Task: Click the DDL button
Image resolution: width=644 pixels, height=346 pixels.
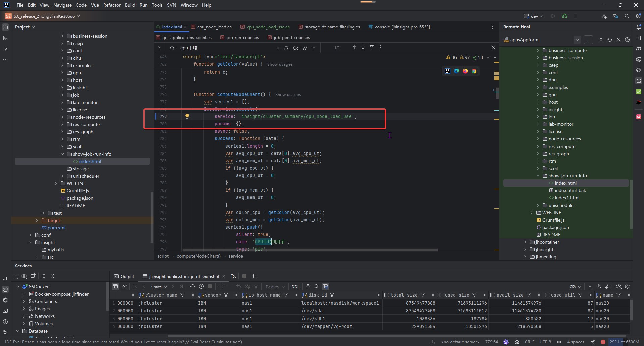Action: (x=295, y=287)
